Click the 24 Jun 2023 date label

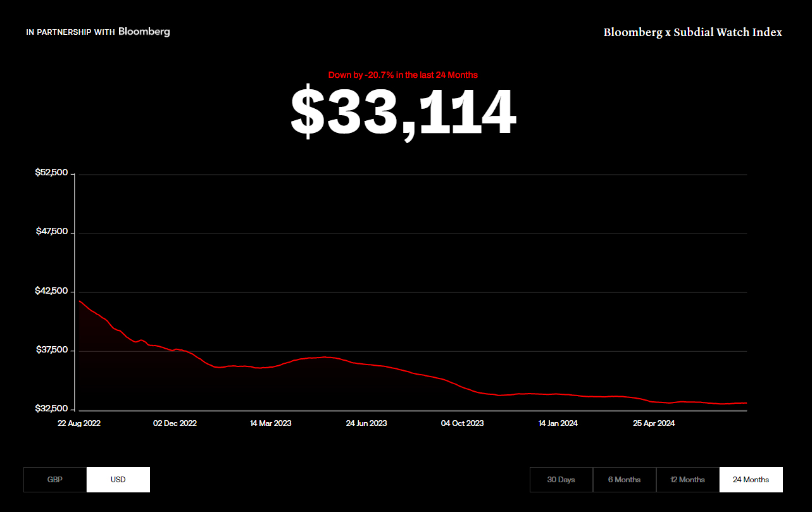[366, 423]
